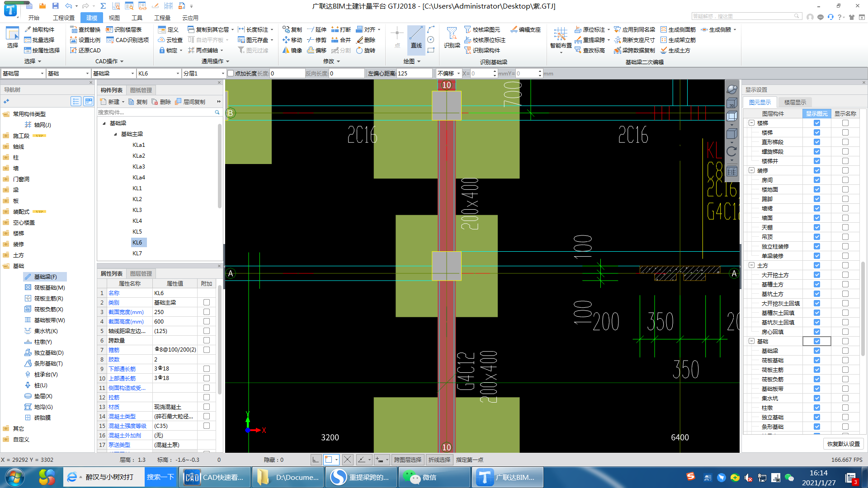The width and height of the screenshot is (868, 488).
Task: Collapse the 基础主梁 tree node
Action: coord(115,134)
